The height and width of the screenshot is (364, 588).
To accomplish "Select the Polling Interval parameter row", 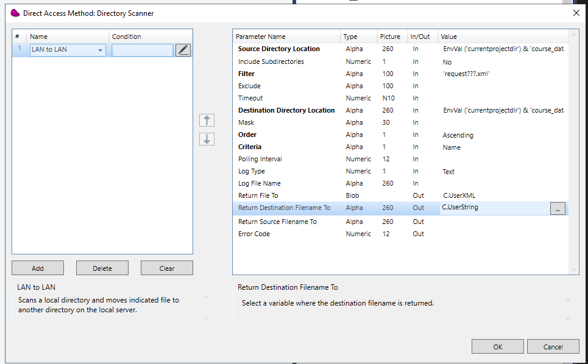I will [x=400, y=159].
